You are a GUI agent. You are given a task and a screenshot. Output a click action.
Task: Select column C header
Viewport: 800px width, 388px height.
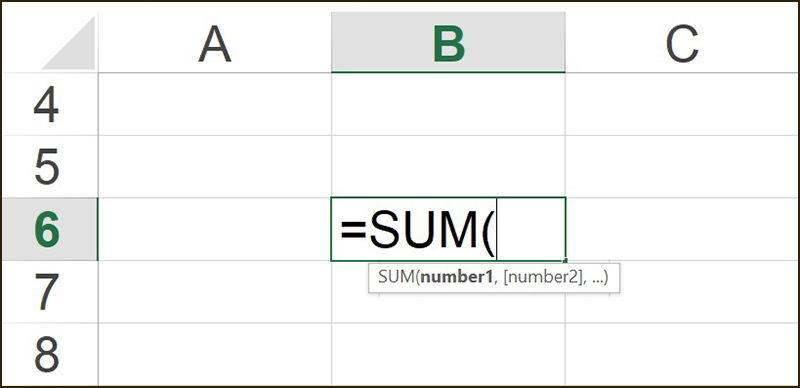(x=682, y=42)
